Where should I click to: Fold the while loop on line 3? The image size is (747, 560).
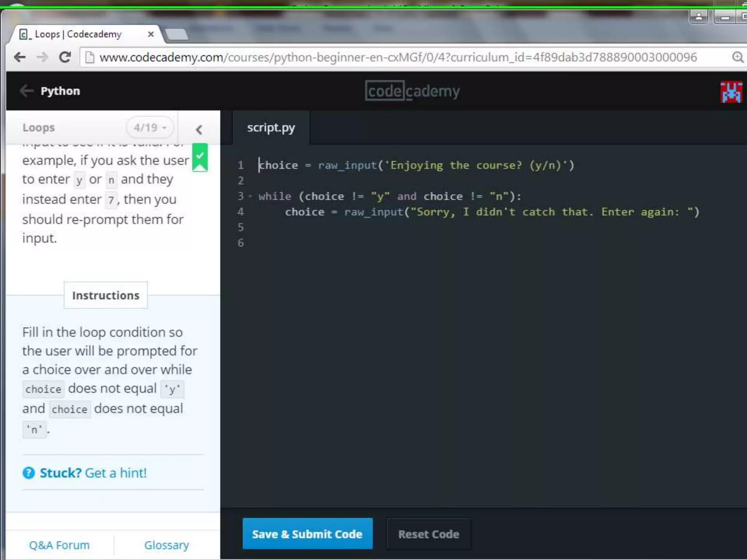click(250, 197)
